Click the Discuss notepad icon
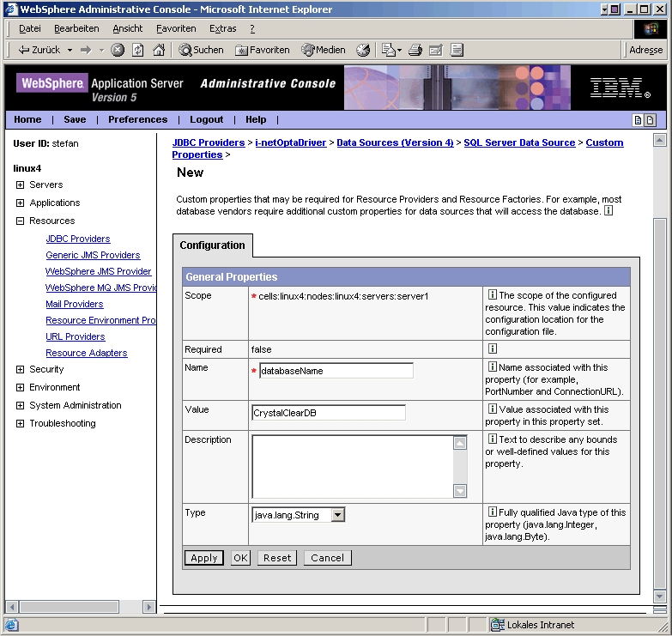 [457, 50]
